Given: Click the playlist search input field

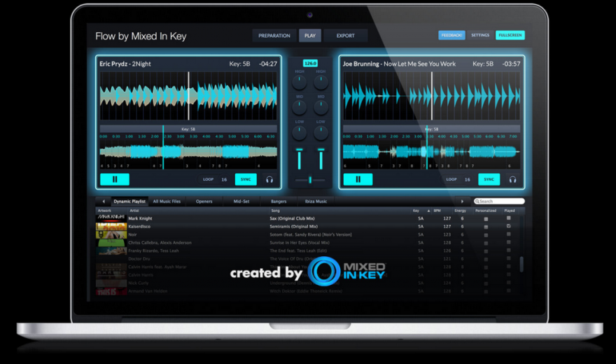Looking at the screenshot, I should (501, 202).
